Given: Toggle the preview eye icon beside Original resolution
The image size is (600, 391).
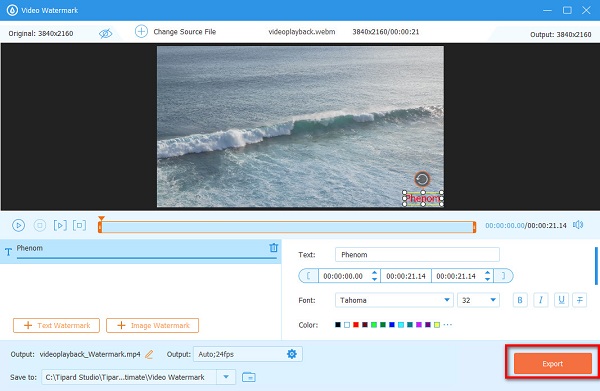Looking at the screenshot, I should coord(105,34).
